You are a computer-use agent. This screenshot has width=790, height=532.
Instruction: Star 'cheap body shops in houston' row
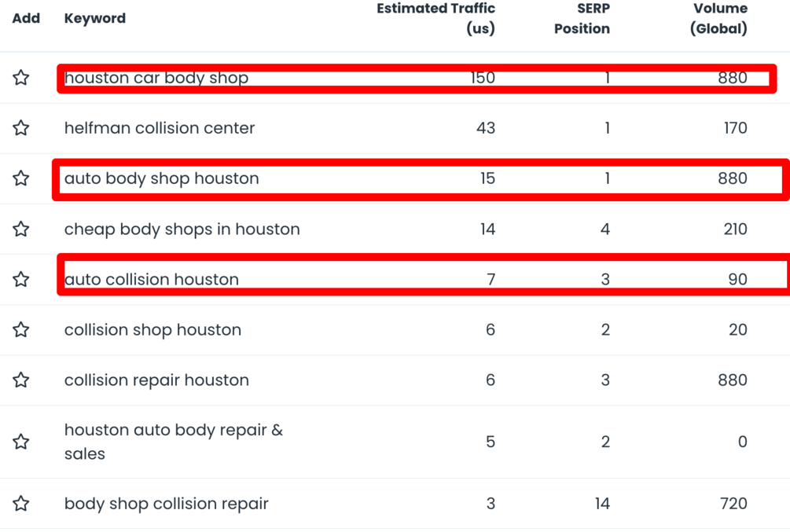tap(21, 229)
